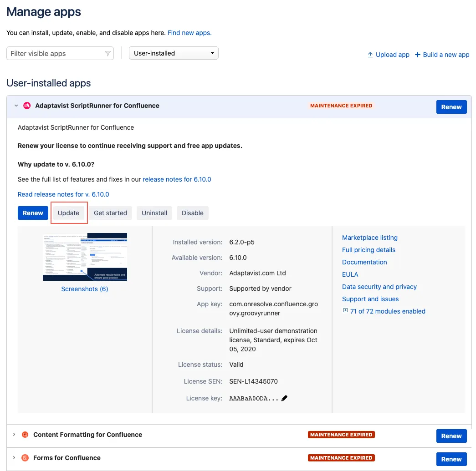Screen dimensions: 476x471
Task: Click the Content Formatting app icon
Action: pyautogui.click(x=25, y=434)
